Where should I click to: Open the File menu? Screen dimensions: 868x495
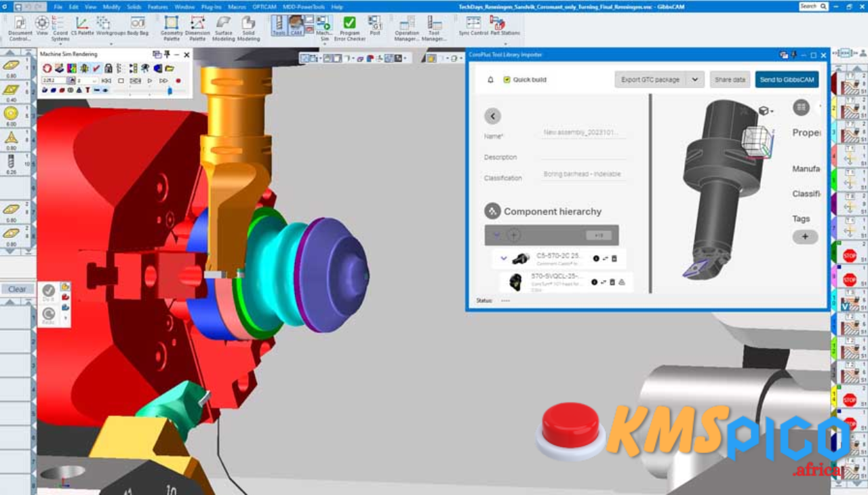(x=58, y=7)
